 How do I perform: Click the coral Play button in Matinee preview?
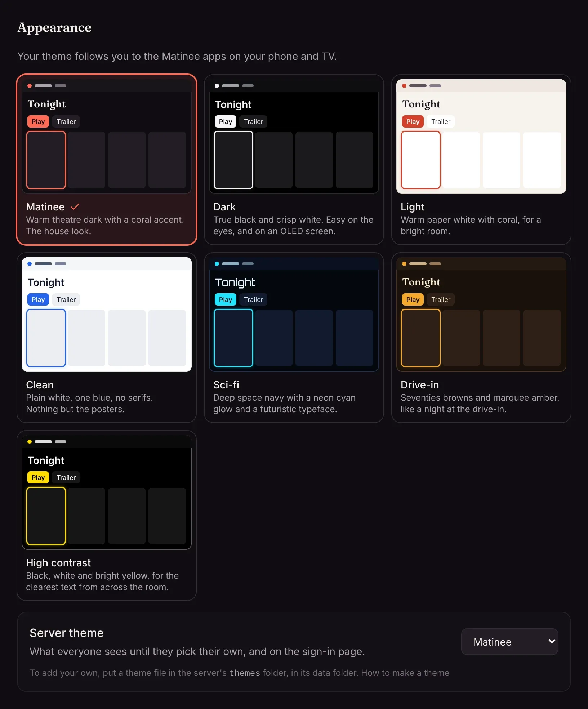point(38,121)
